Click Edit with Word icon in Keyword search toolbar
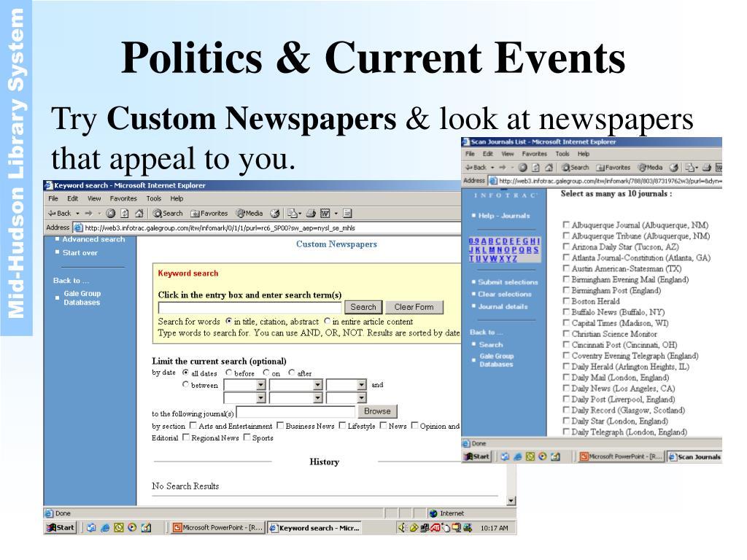Screen dimensions: 747x560 [325, 214]
